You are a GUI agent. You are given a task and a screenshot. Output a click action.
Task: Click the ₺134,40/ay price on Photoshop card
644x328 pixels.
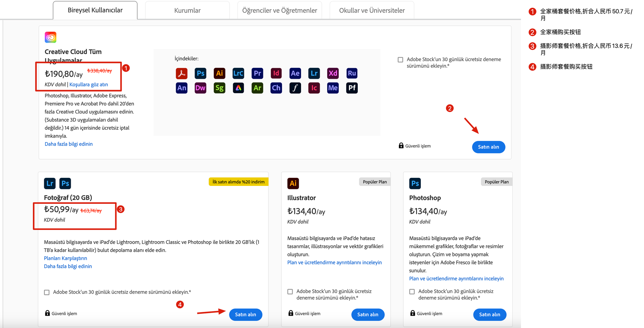tap(428, 211)
